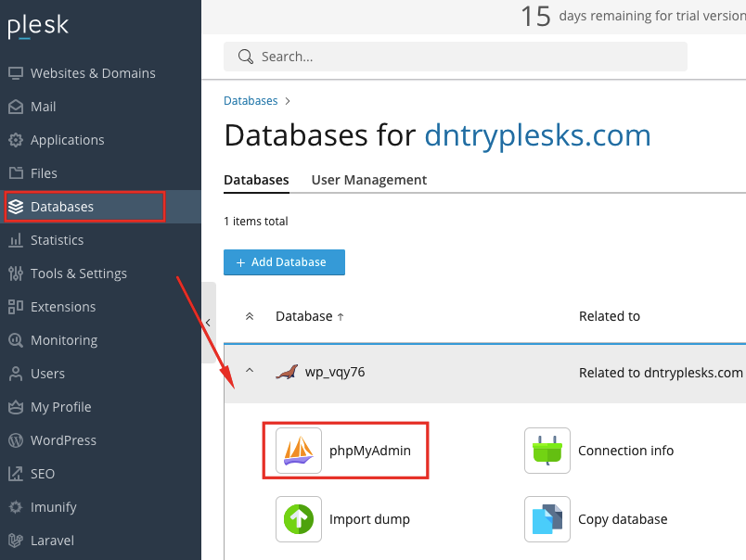Click the MariaDB seal icon beside wp_vqy76

pyautogui.click(x=287, y=372)
